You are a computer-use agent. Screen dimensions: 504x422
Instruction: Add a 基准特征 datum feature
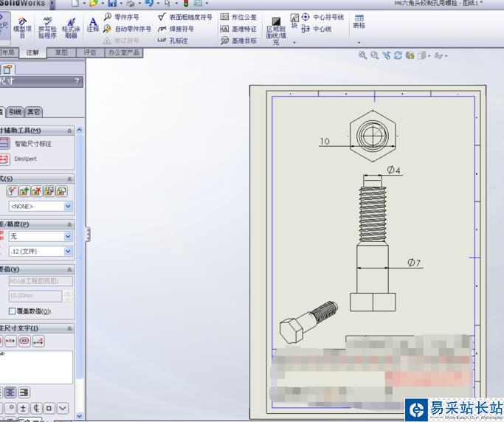coord(238,29)
